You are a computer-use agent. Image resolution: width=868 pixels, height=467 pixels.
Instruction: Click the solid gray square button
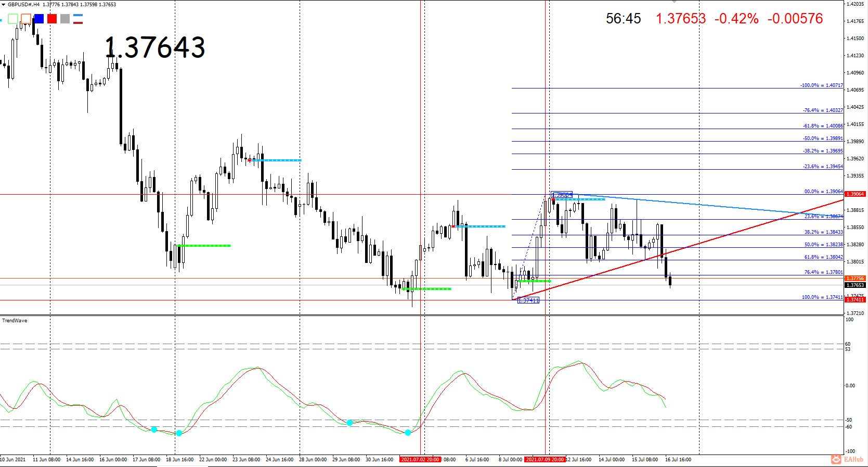point(65,19)
